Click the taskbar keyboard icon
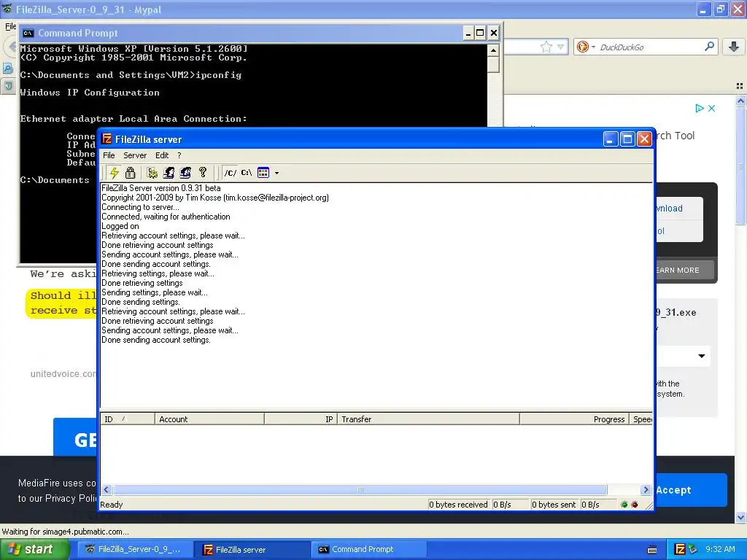Image resolution: width=747 pixels, height=560 pixels. [x=652, y=550]
